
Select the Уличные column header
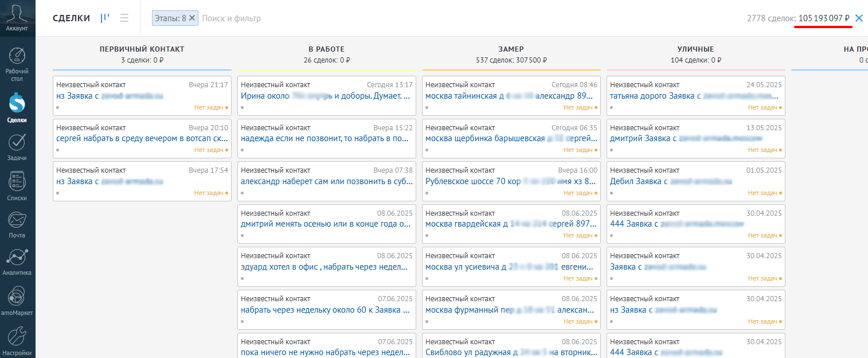(695, 49)
